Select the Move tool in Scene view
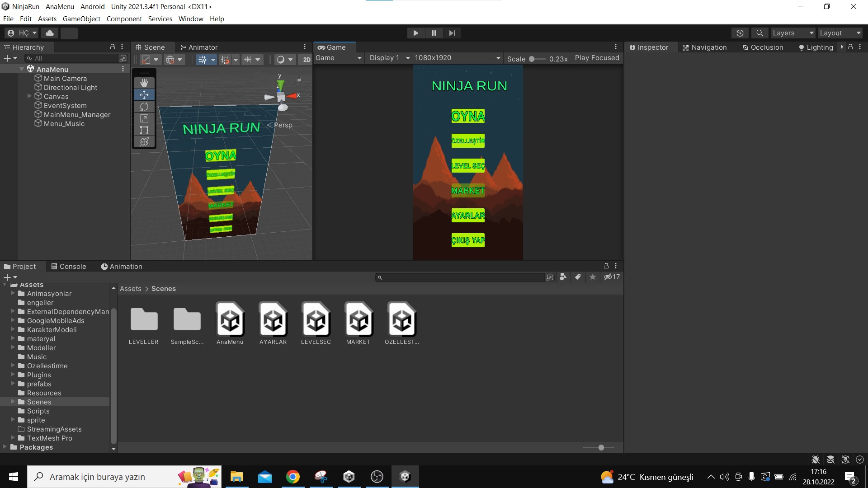This screenshot has width=868, height=488. pyautogui.click(x=144, y=94)
